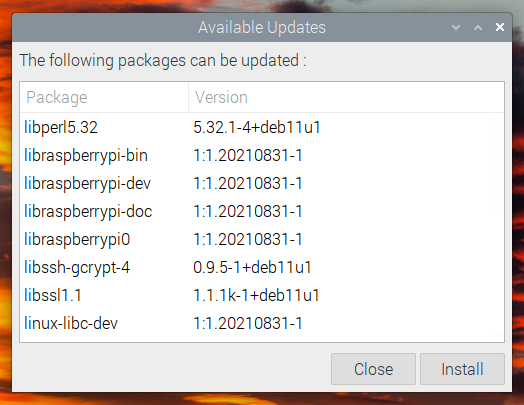
Task: Select the libraspberrypi-doc package row
Action: [262, 212]
